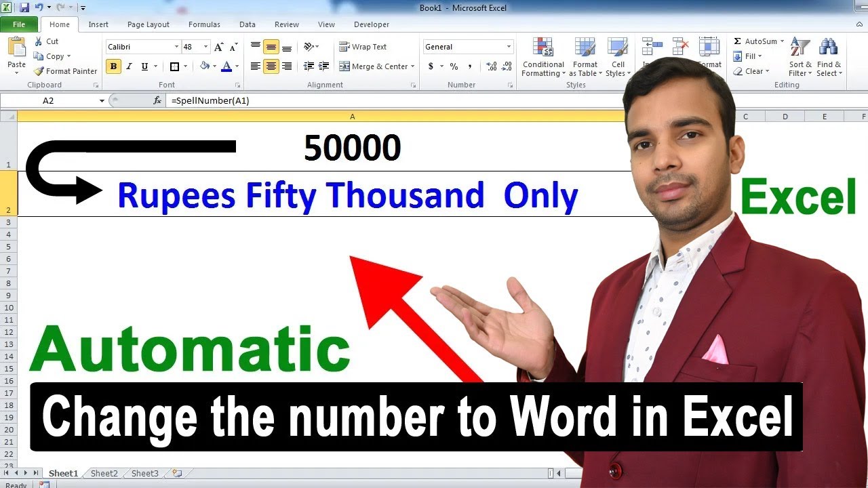Image resolution: width=868 pixels, height=488 pixels.
Task: Open Format as Table dropdown
Action: (585, 58)
